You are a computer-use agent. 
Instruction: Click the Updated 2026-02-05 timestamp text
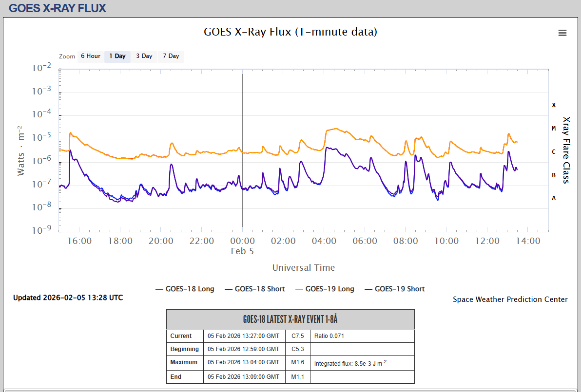(x=68, y=298)
